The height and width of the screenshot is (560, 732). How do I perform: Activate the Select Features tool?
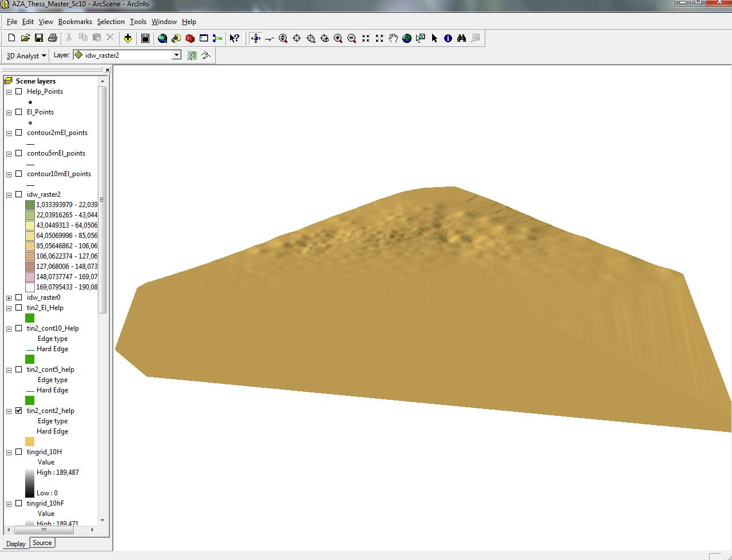coord(421,38)
